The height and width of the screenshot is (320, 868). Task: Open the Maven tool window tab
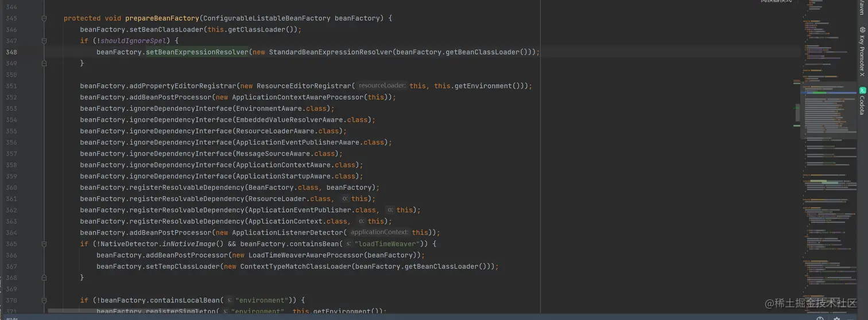tap(862, 7)
